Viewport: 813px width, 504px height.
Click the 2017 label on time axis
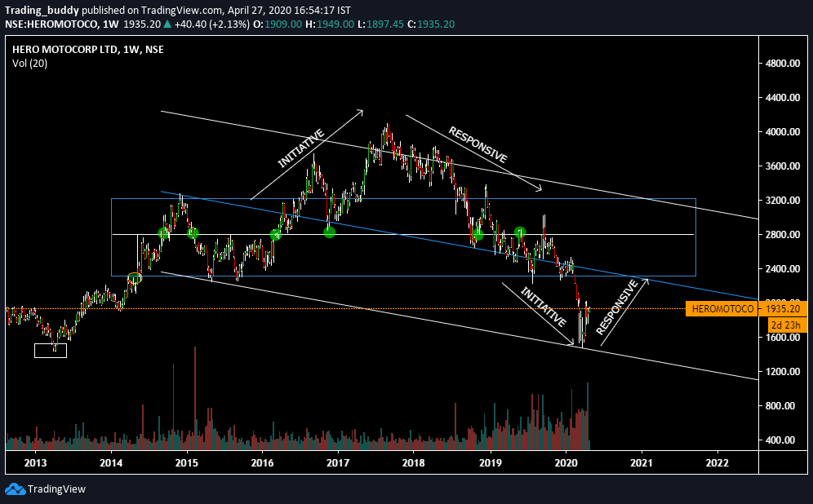[338, 462]
